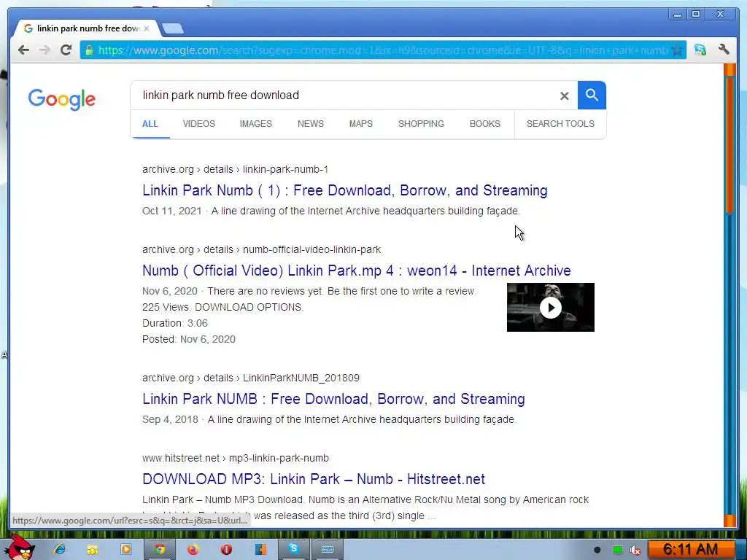Open the file explorer folder in the taskbar
Viewport: 747px width, 560px height.
[93, 550]
